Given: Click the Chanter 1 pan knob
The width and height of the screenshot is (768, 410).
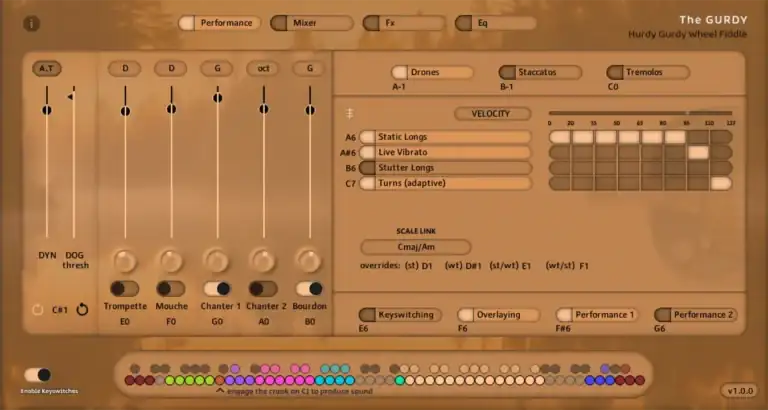Looking at the screenshot, I should coord(217,261).
